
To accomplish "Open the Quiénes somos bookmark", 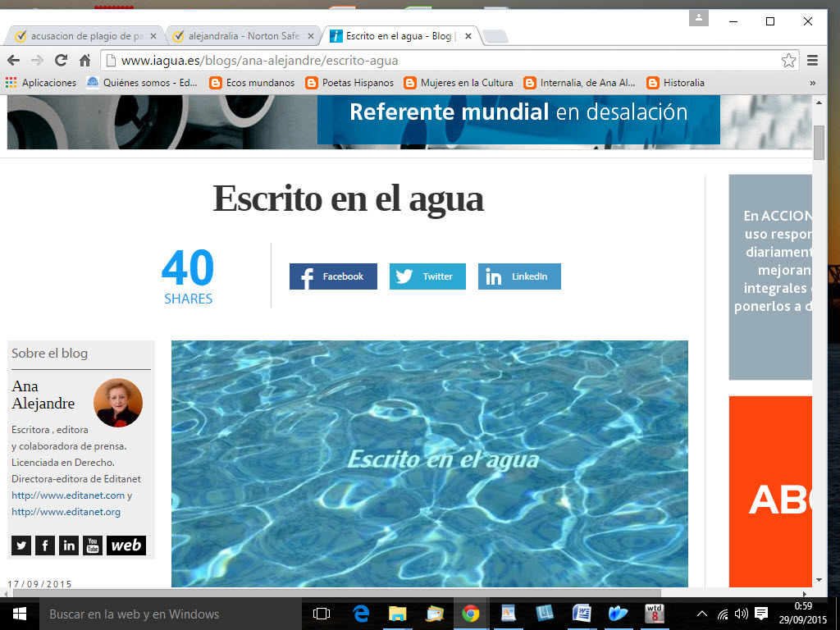I will click(x=142, y=83).
